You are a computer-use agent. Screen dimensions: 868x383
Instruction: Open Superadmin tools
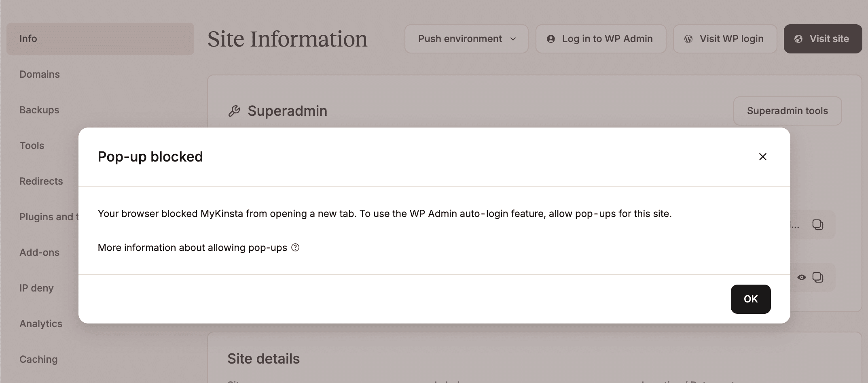pyautogui.click(x=787, y=111)
